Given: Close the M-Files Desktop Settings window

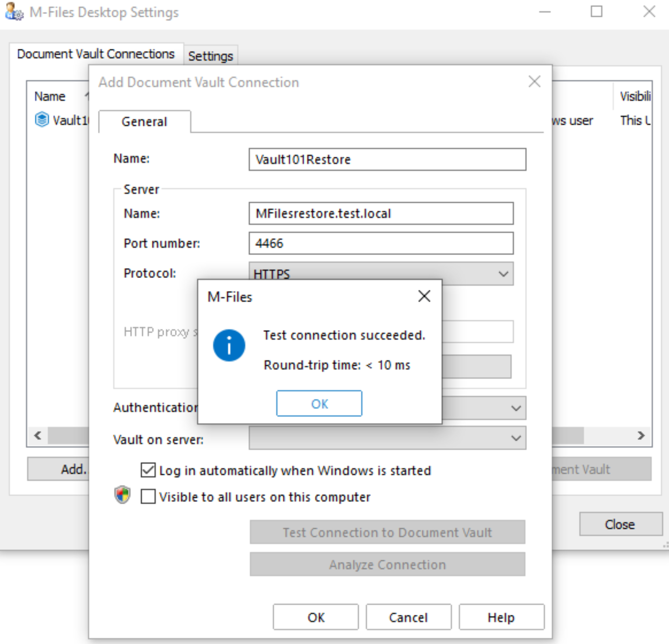Looking at the screenshot, I should click(x=649, y=12).
